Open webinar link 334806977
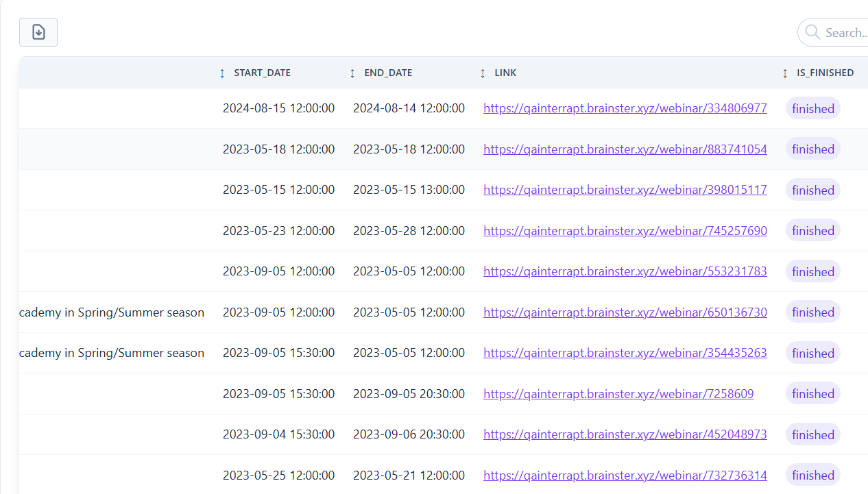868x494 pixels. (x=625, y=108)
